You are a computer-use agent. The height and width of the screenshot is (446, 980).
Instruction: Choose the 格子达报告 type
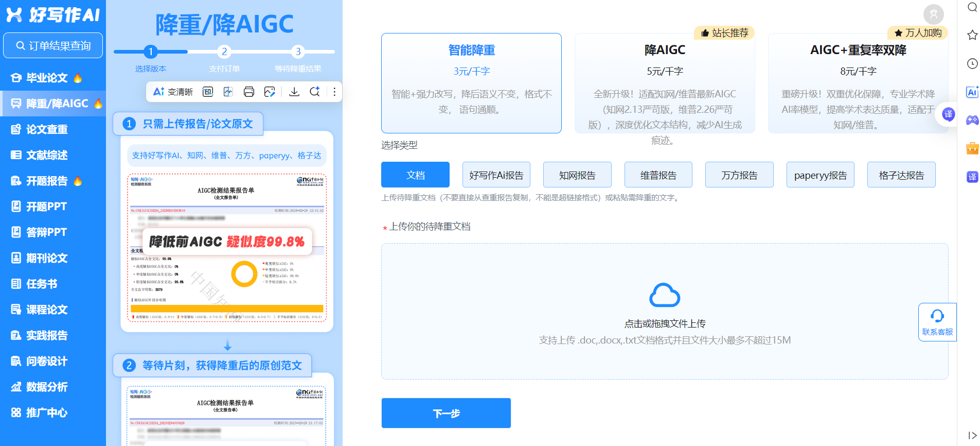(x=901, y=175)
